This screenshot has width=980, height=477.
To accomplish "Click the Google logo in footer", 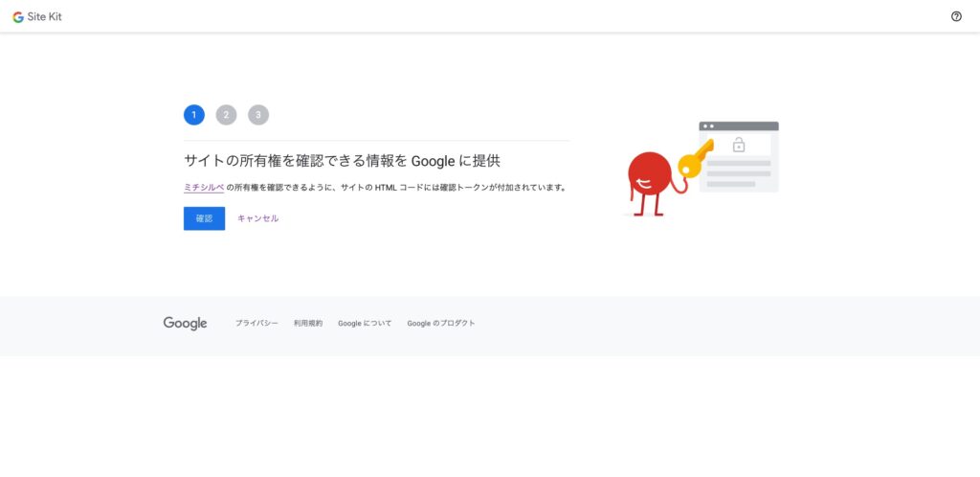I will [x=185, y=324].
